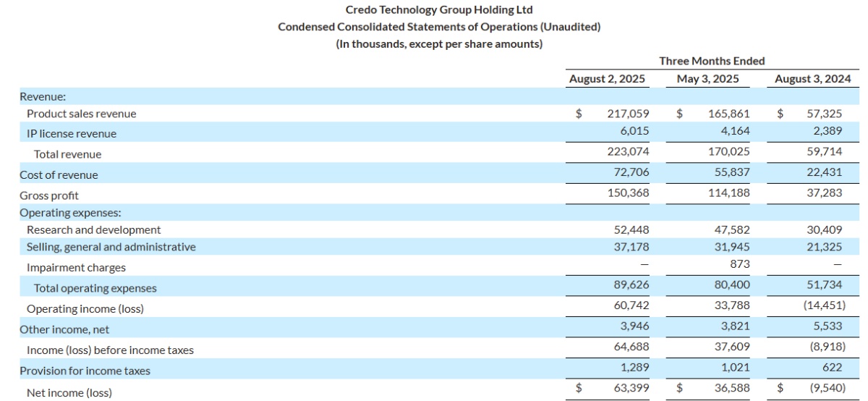Image resolution: width=868 pixels, height=401 pixels.
Task: Select SG&A value 37,178
Action: pos(631,247)
